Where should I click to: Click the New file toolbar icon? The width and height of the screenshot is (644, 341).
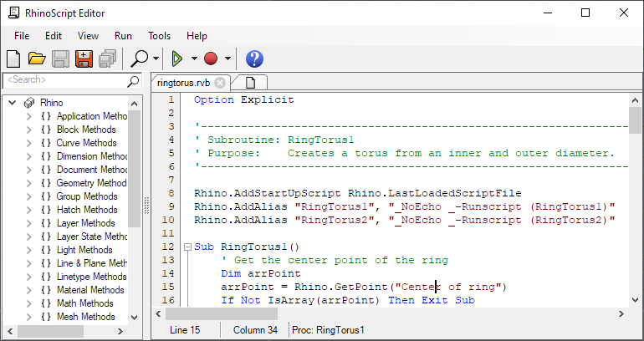tap(13, 59)
